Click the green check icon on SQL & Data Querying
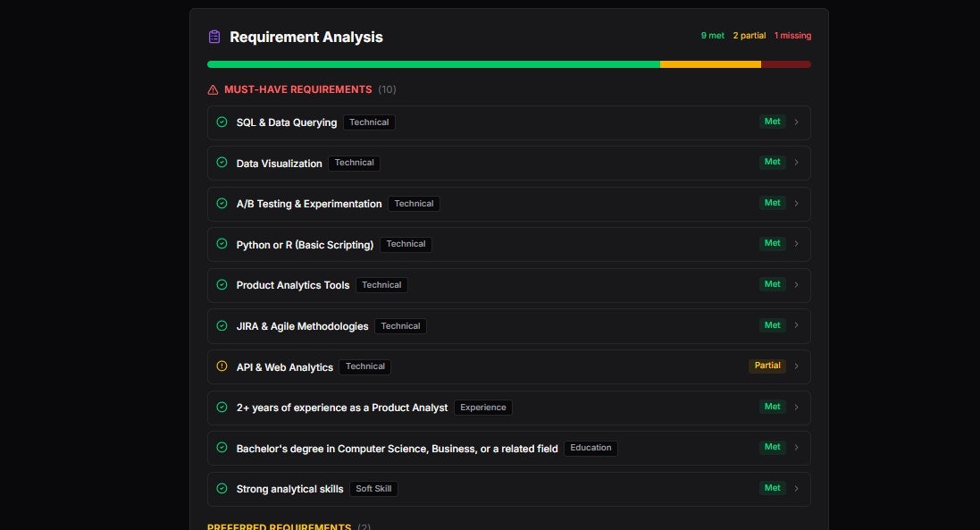The height and width of the screenshot is (530, 980). coord(222,122)
